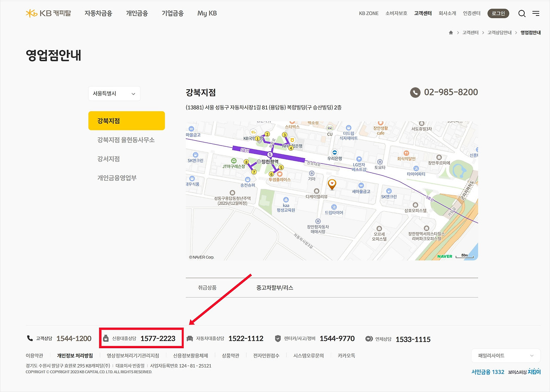Open the 기업금융 menu
Viewport: 550px width, 392px height.
point(173,13)
